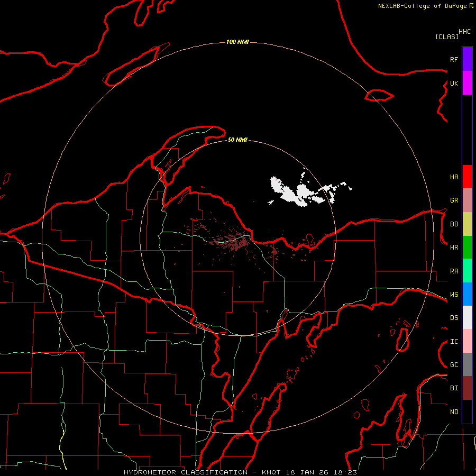Click the IC light pink legend swatch
476x476 pixels.
(467, 341)
